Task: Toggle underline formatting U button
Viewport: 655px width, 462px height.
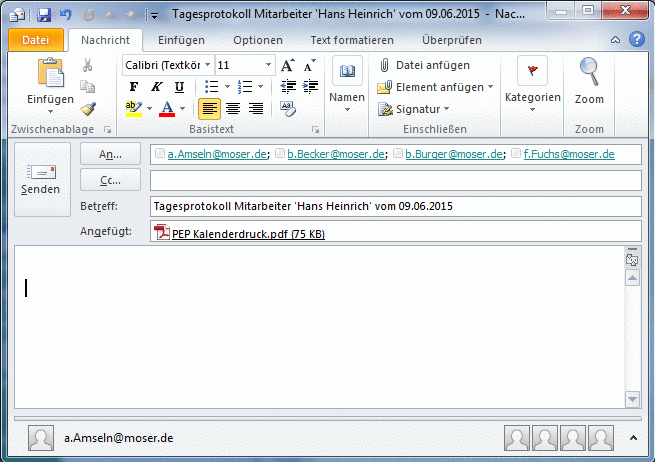Action: coord(179,87)
